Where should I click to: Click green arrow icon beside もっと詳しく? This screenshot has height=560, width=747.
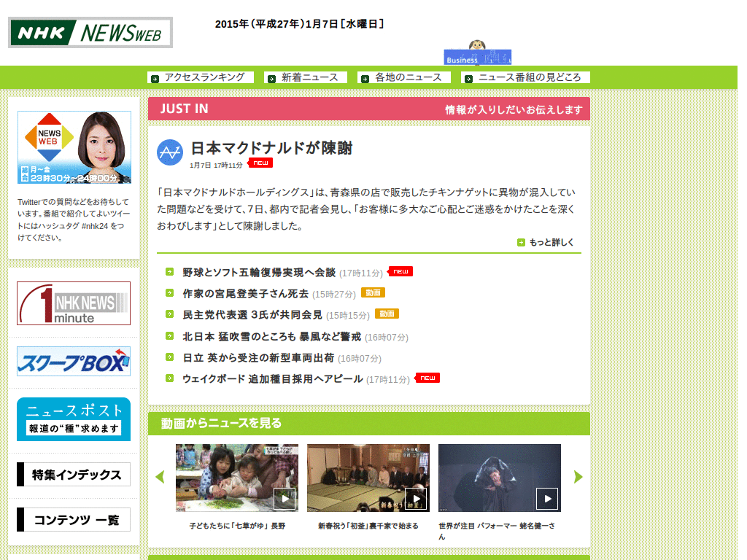coord(521,242)
